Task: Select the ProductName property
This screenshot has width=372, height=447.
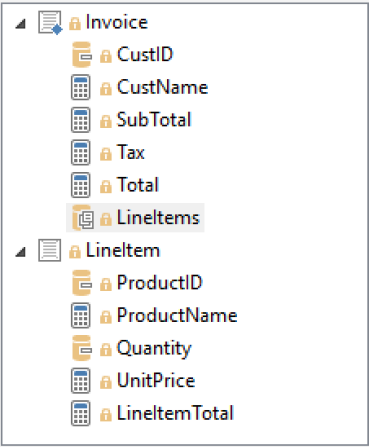Action: (x=177, y=315)
